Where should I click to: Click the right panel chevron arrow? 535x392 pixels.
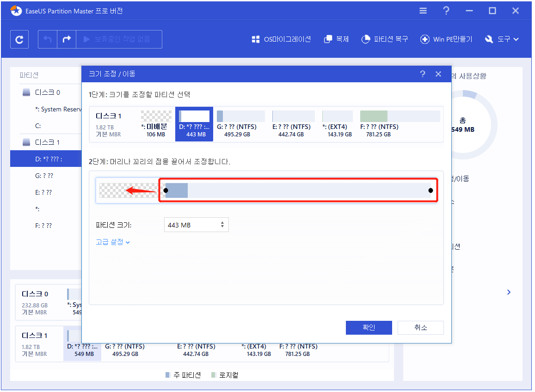[509, 292]
